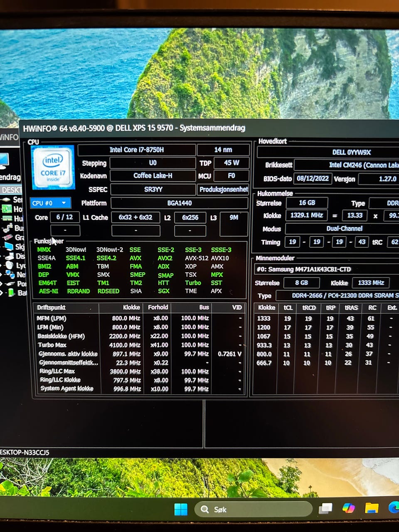Image resolution: width=399 pixels, height=532 pixels.
Task: Select the motherboard (Hovedkort) icon in the tree
Action: [x=7, y=209]
